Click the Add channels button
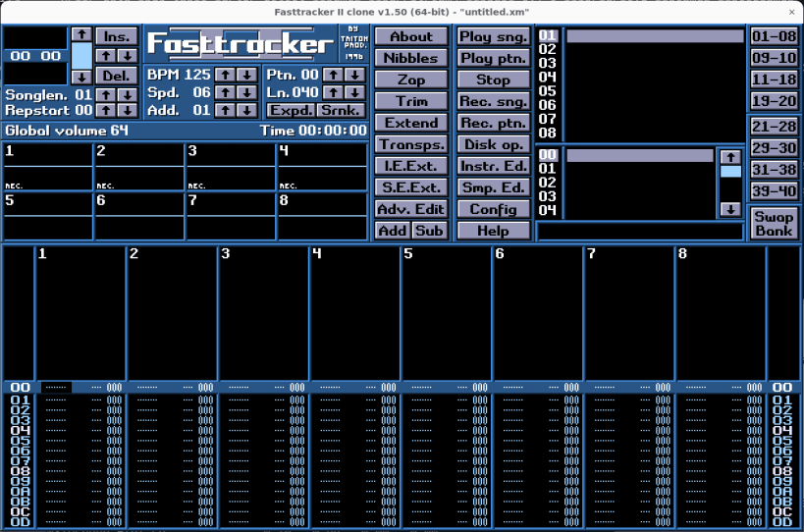The height and width of the screenshot is (532, 804). (393, 231)
